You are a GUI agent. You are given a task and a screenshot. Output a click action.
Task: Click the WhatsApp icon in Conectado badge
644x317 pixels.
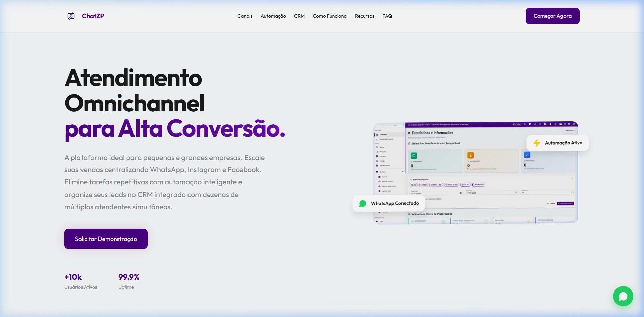[363, 204]
